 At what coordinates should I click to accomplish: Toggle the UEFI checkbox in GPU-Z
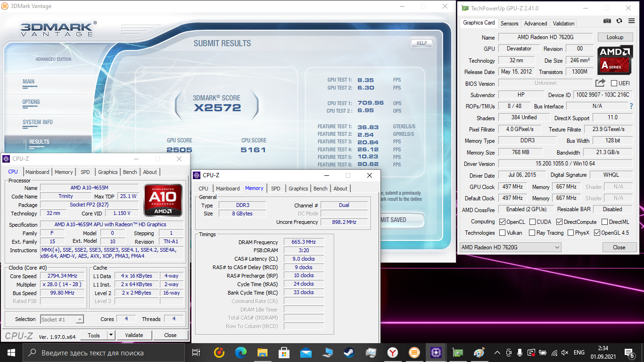click(614, 83)
